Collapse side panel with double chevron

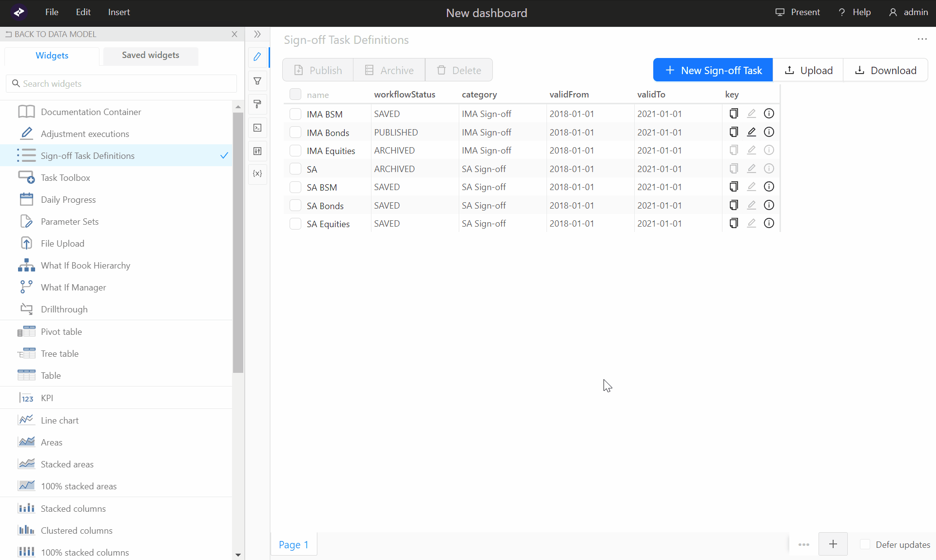pos(257,34)
